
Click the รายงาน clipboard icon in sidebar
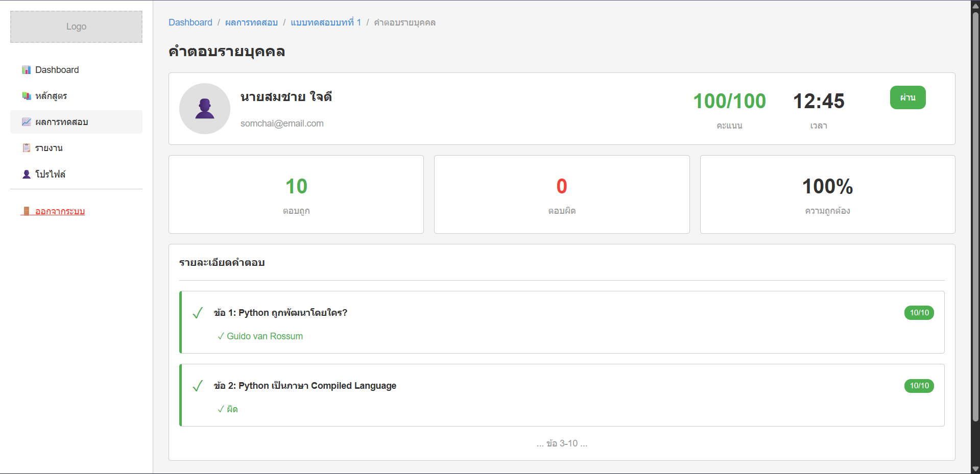pos(27,148)
